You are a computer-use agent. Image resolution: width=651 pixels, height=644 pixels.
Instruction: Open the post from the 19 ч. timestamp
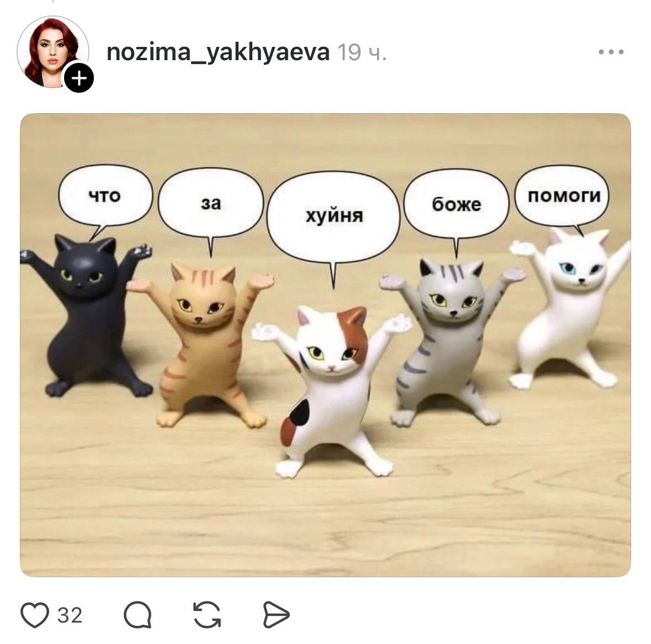pyautogui.click(x=362, y=52)
